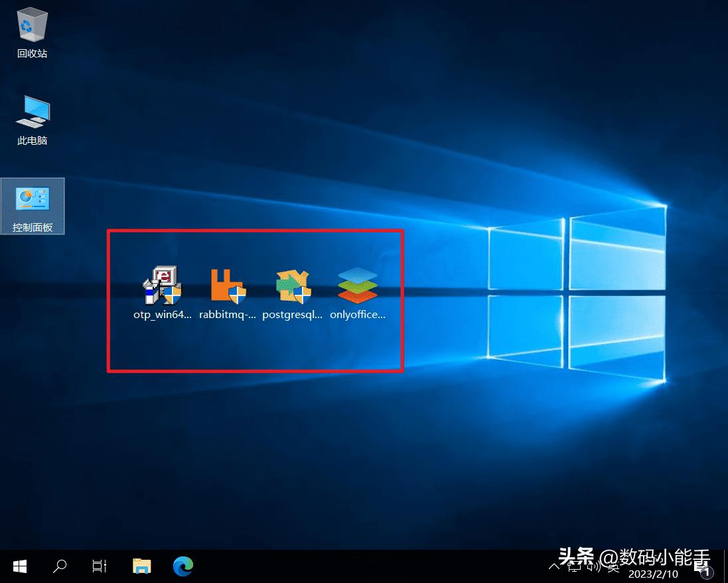
Task: Click the taskbar search magnifier
Action: [x=60, y=566]
